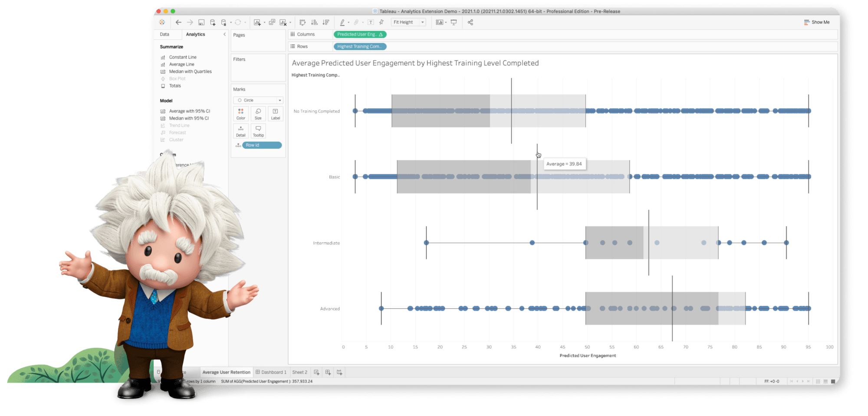Image resolution: width=868 pixels, height=416 pixels.
Task: Click the Intermediate row label
Action: point(326,243)
